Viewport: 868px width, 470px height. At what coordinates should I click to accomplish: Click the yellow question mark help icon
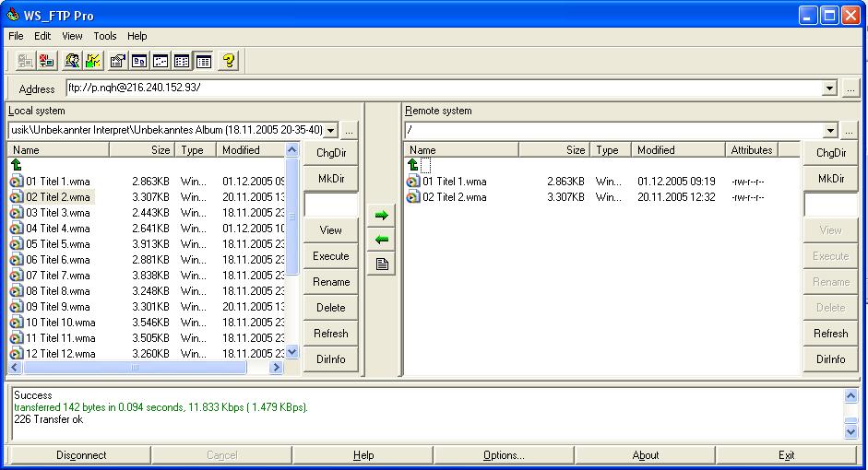tap(229, 61)
